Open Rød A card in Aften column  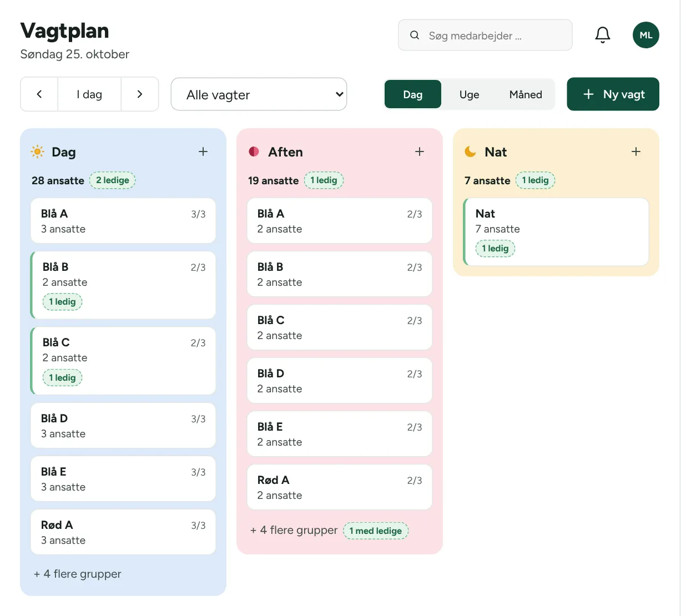click(x=340, y=487)
